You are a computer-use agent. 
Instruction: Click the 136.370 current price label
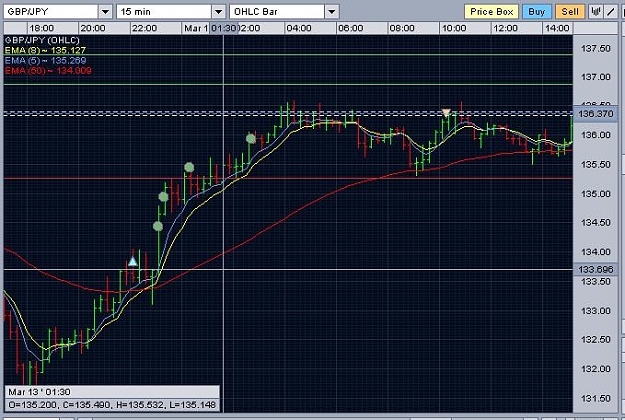tap(596, 114)
